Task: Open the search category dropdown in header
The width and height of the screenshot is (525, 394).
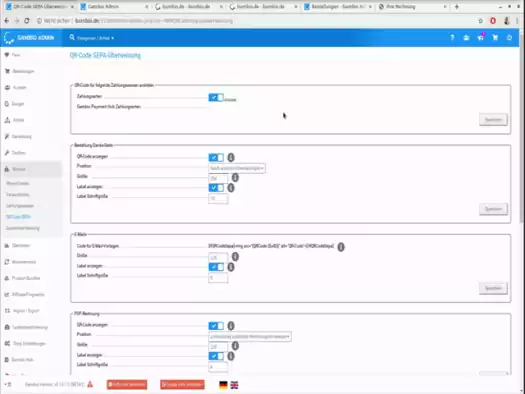Action: pos(95,38)
